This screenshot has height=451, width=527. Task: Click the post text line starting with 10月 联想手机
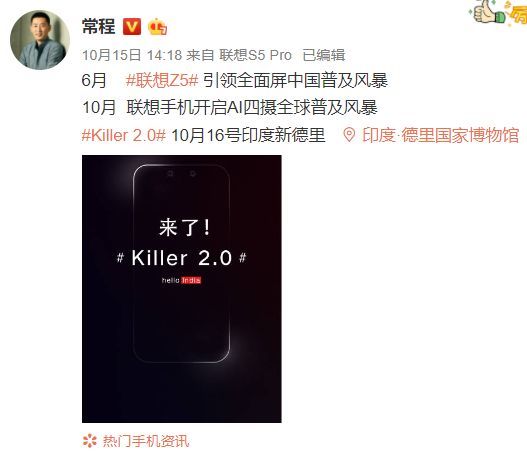tap(230, 108)
